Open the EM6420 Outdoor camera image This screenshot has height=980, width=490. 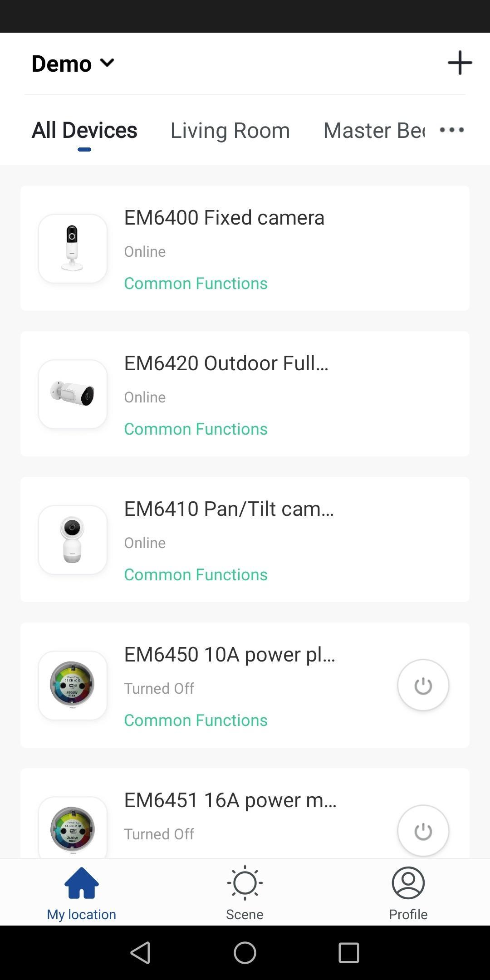(73, 394)
